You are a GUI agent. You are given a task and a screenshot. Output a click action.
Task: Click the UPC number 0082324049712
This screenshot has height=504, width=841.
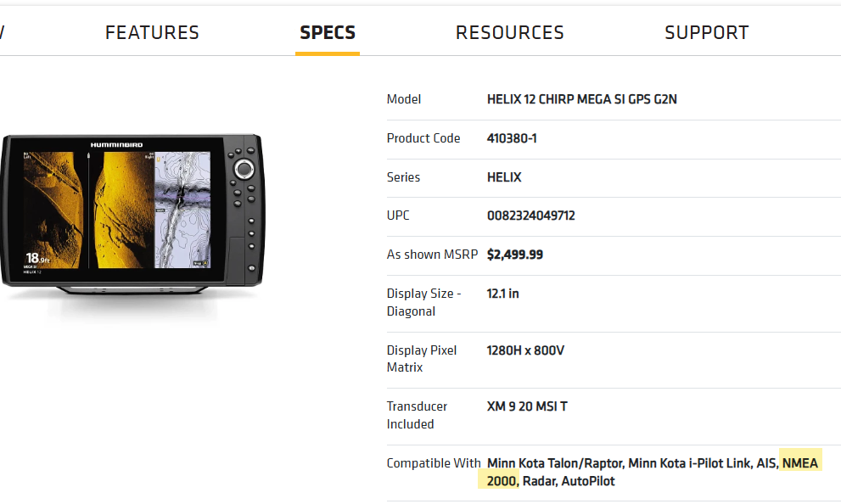pyautogui.click(x=531, y=216)
